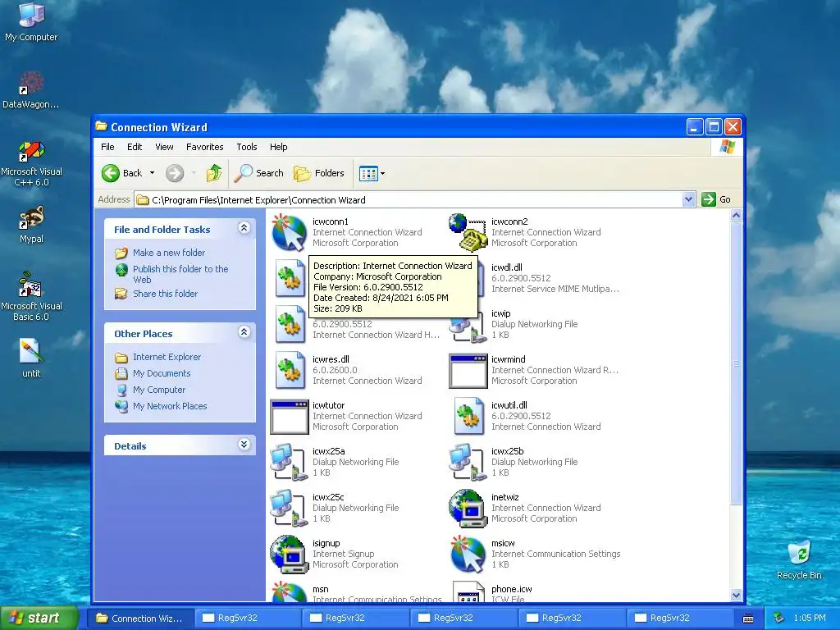Select the icwres.dll file icon
840x630 pixels.
tap(290, 370)
